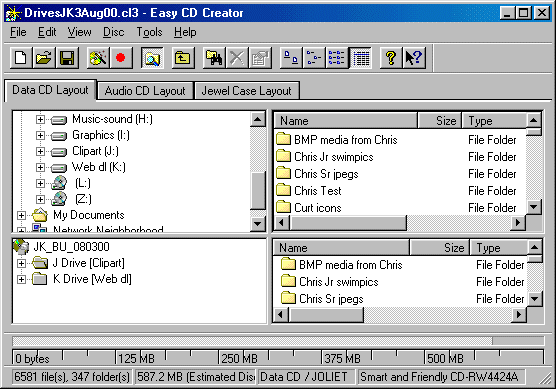The height and width of the screenshot is (389, 556).
Task: Switch to the Audio CD Layout tab
Action: [x=145, y=91]
